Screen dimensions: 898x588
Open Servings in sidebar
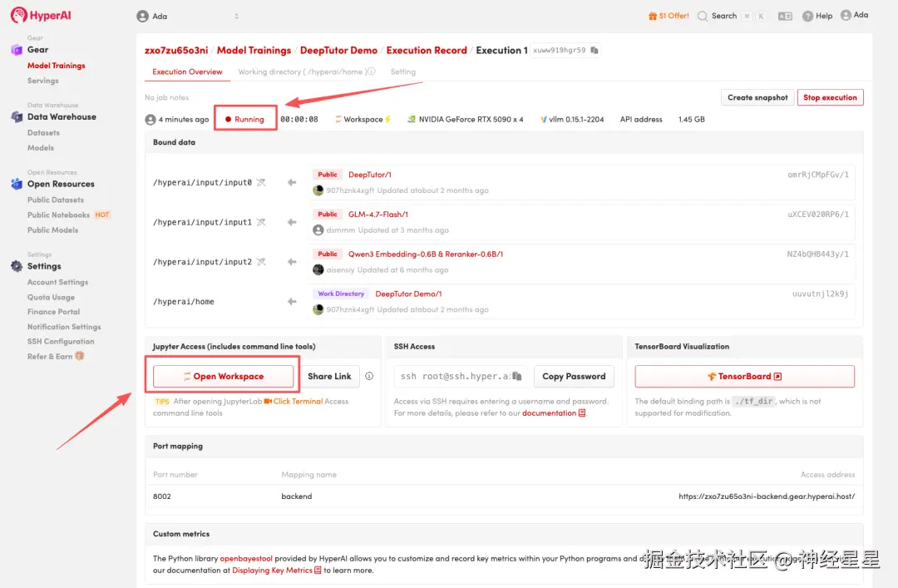pyautogui.click(x=43, y=81)
